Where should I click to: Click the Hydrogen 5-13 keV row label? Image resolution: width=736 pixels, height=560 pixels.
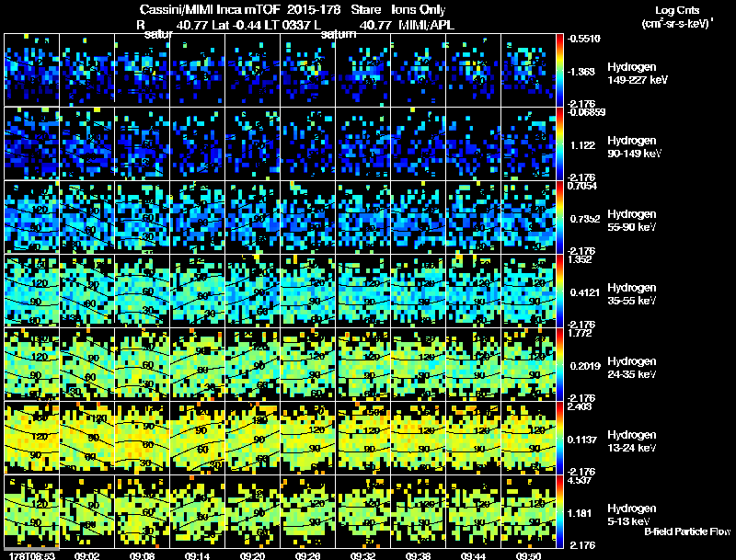point(632,515)
